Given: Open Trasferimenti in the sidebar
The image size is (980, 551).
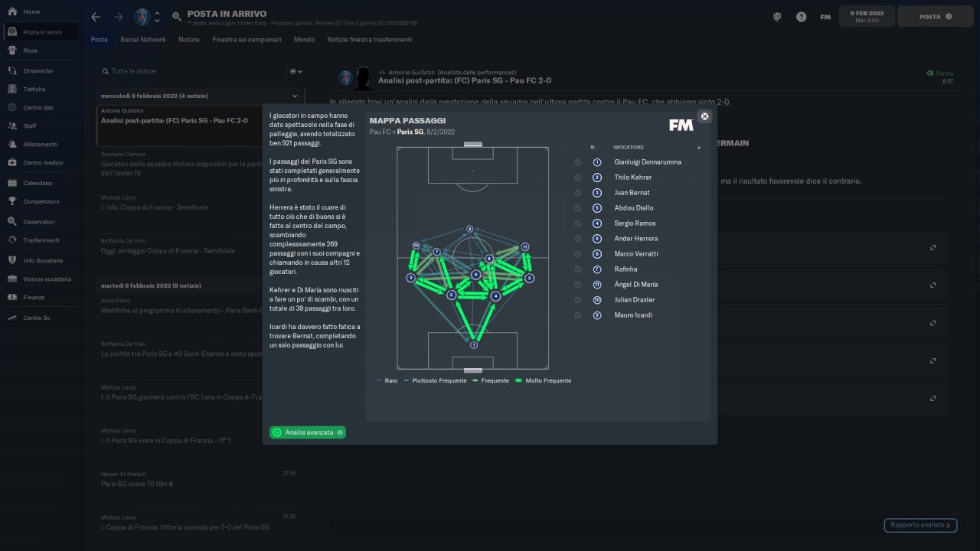Looking at the screenshot, I should tap(42, 240).
